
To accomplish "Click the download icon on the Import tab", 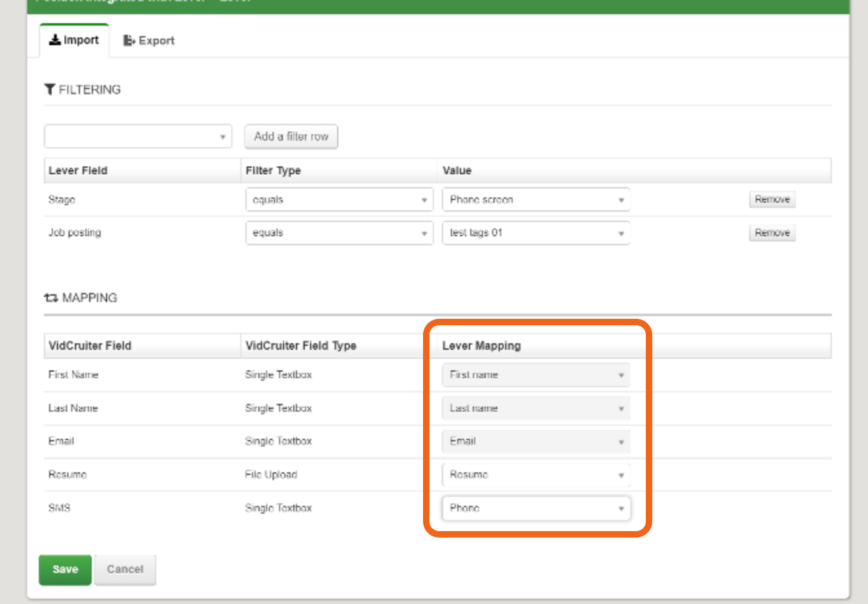I will pos(55,39).
